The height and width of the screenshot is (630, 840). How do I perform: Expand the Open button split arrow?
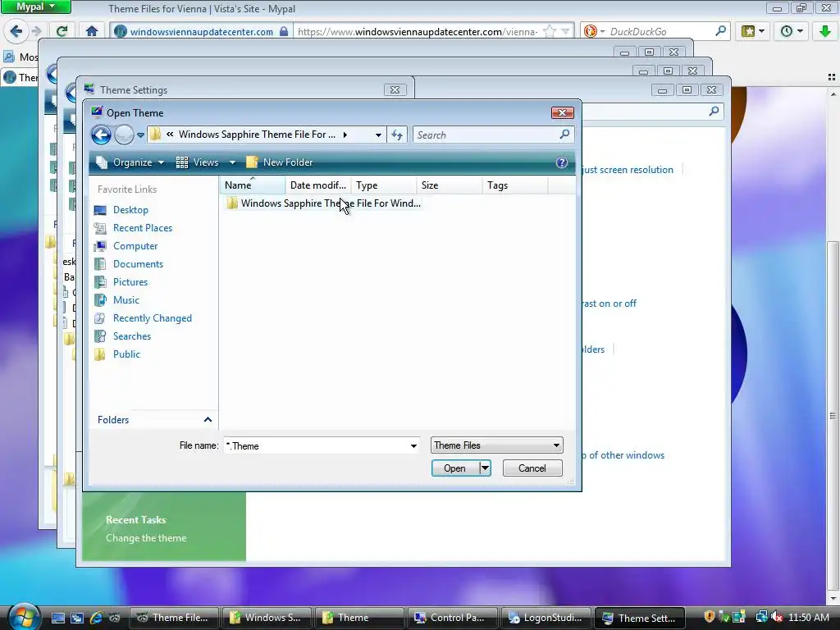[485, 468]
